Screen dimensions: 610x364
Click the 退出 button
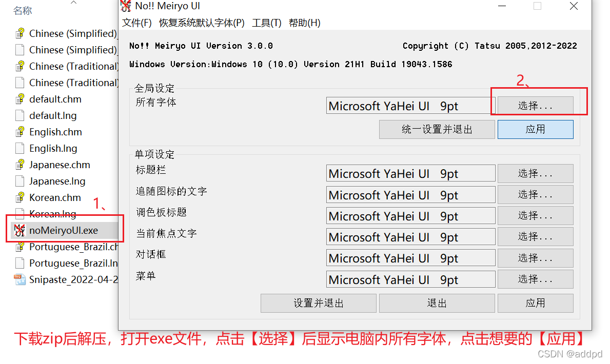click(x=437, y=303)
